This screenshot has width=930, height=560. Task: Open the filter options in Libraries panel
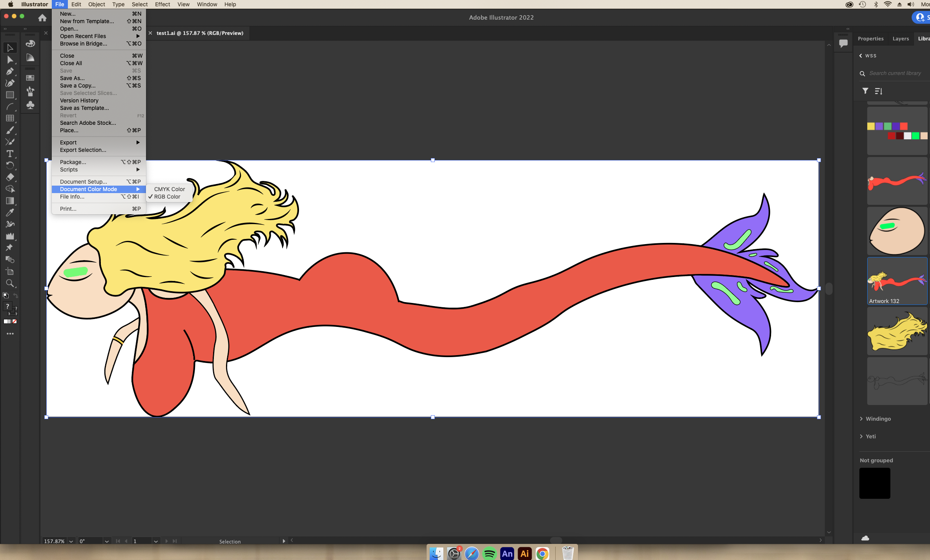(864, 91)
